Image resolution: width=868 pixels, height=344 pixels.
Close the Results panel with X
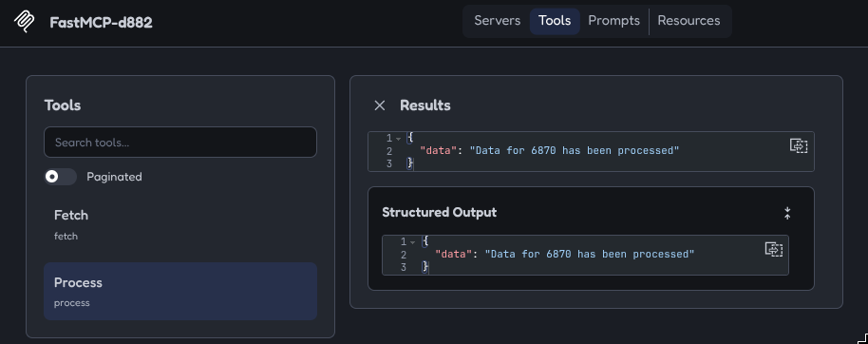tap(379, 105)
